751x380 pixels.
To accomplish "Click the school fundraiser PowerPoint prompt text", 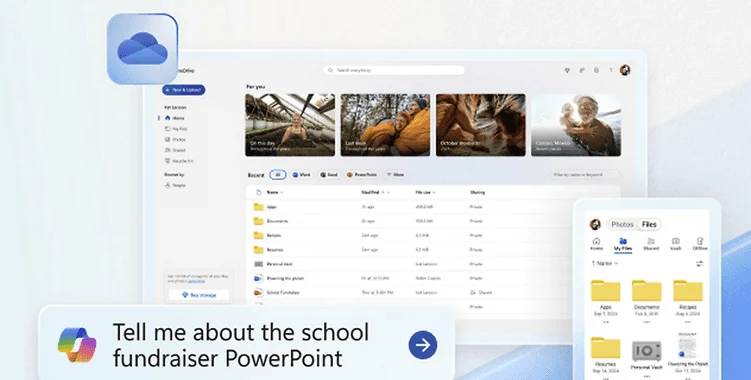I will click(x=241, y=345).
